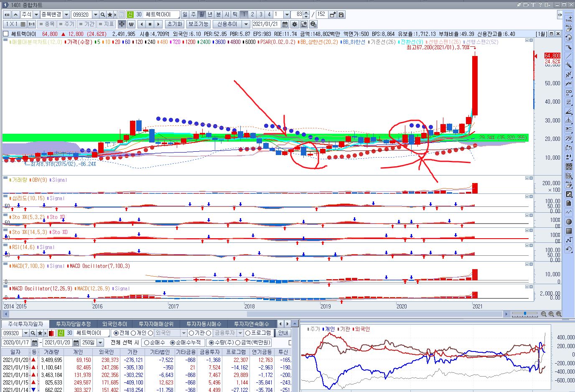The height and width of the screenshot is (392, 575).
Task: Click the TOOL add button in right sidebar
Action: [x=569, y=19]
